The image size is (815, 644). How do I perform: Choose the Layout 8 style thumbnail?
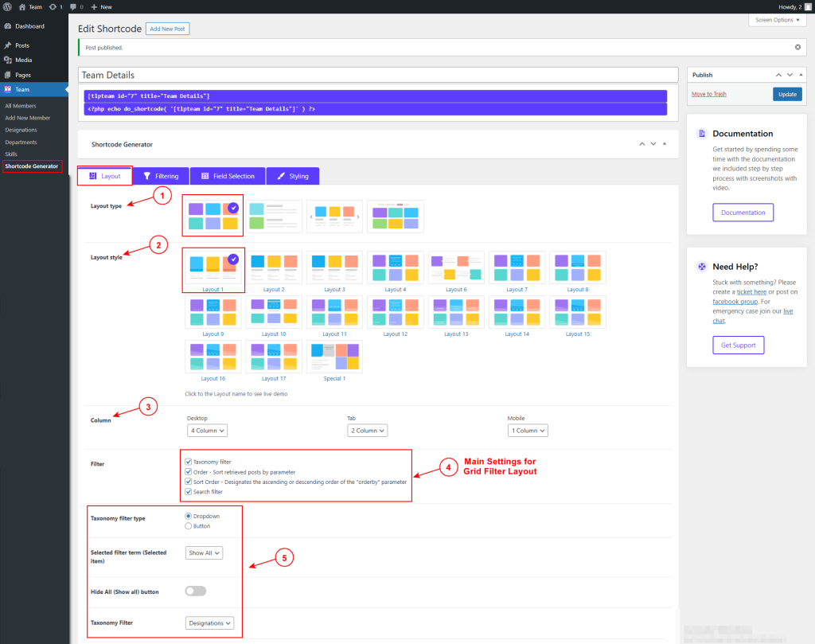[578, 267]
